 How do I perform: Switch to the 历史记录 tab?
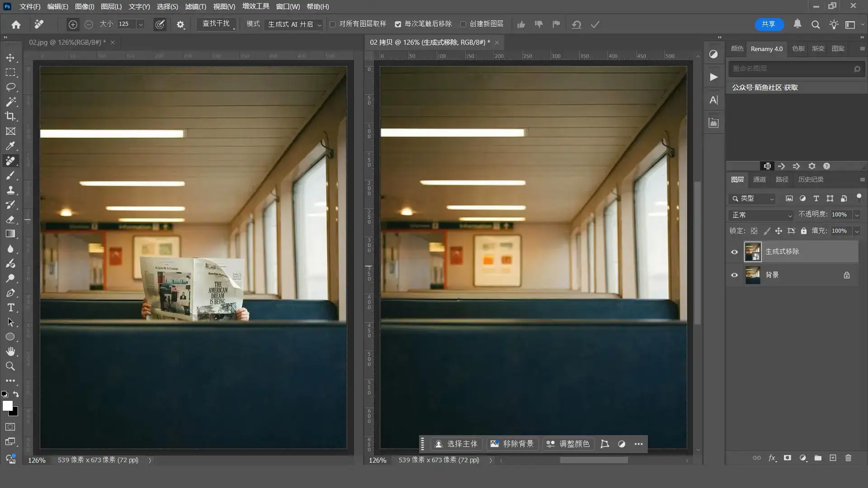coord(810,179)
